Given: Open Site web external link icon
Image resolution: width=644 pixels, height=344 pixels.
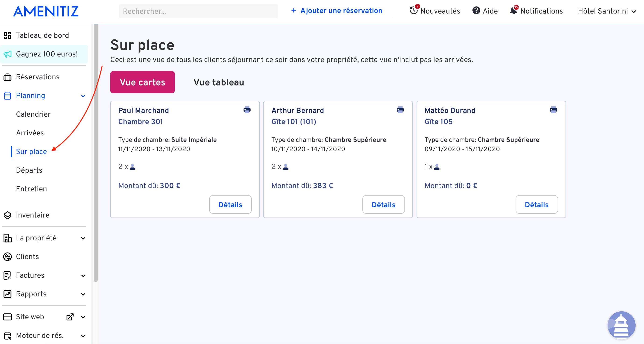Looking at the screenshot, I should point(70,317).
